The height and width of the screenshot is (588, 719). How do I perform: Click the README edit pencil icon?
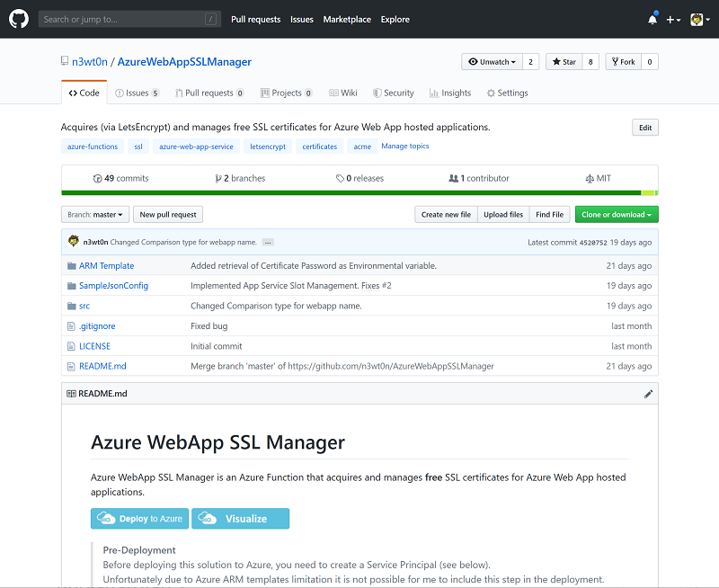pos(648,394)
